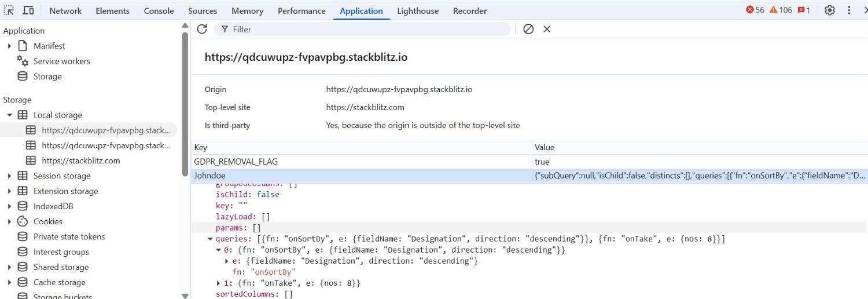Click the 56 errors counter icon
The image size is (868, 299).
(755, 10)
